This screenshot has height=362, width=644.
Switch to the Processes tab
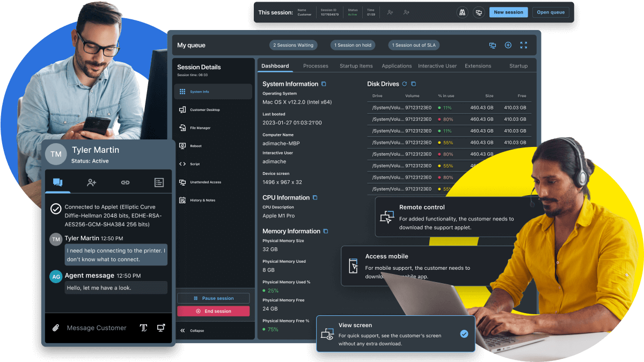[x=316, y=65]
